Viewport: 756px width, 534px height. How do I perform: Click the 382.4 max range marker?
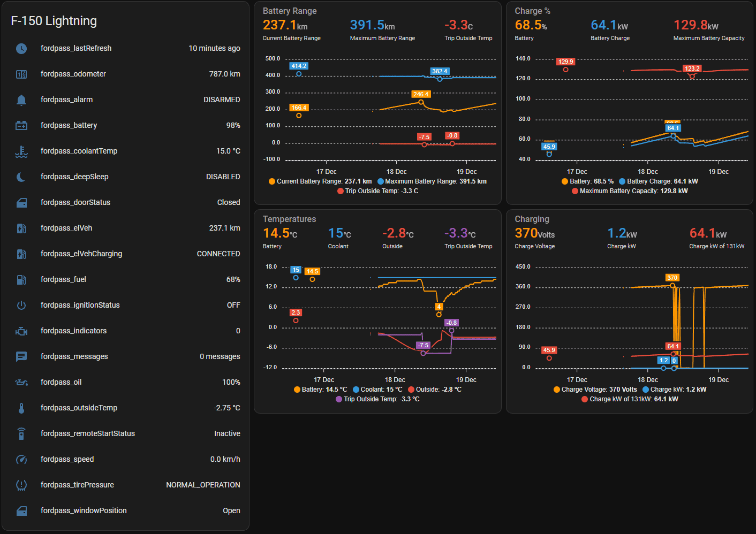pyautogui.click(x=440, y=79)
